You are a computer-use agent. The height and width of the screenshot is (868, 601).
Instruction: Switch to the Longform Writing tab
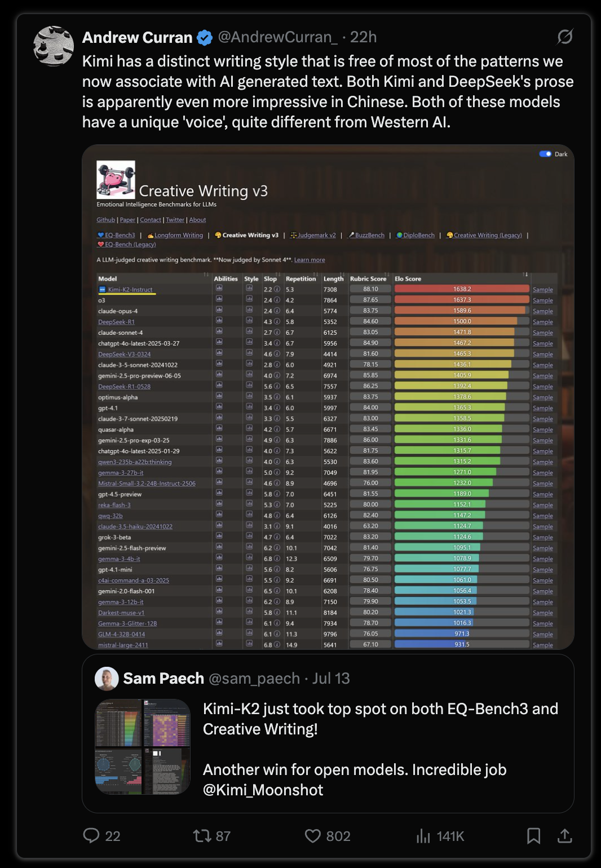pyautogui.click(x=175, y=235)
